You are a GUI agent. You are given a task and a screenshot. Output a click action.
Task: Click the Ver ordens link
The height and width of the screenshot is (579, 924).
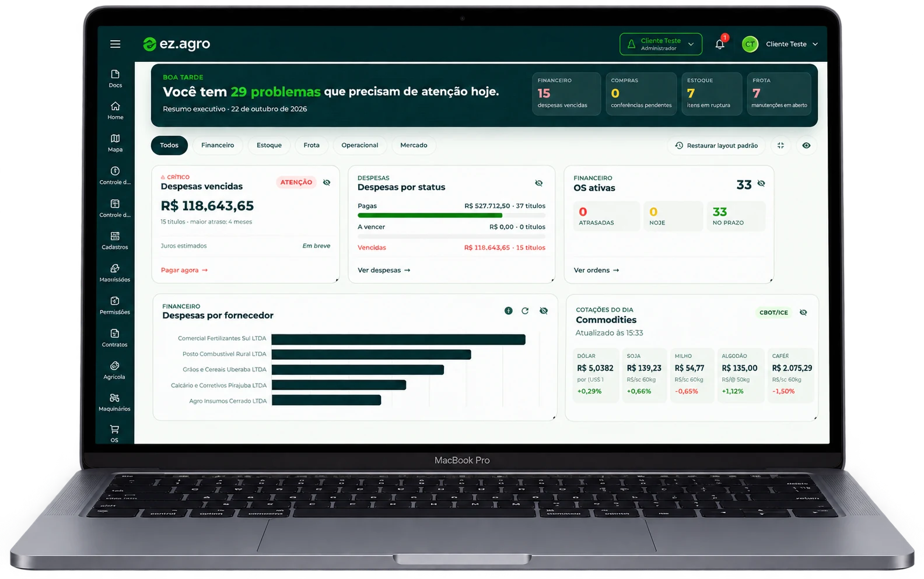[x=596, y=270]
